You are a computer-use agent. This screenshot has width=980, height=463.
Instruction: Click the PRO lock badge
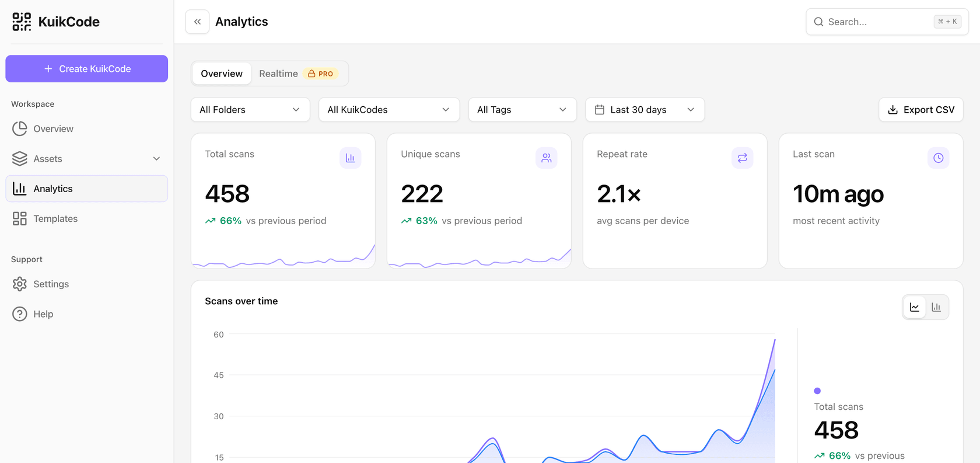(x=320, y=74)
